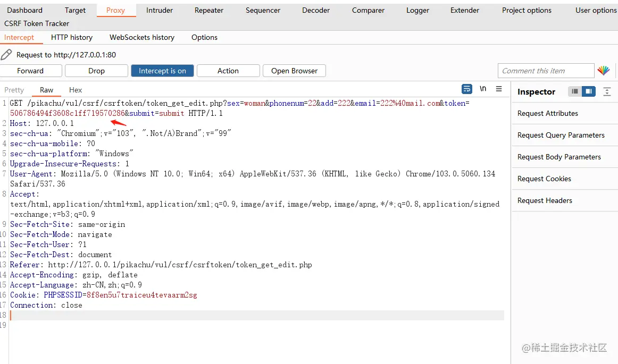The width and height of the screenshot is (618, 364).
Task: Collapse all Inspector sections icon
Action: (x=607, y=92)
